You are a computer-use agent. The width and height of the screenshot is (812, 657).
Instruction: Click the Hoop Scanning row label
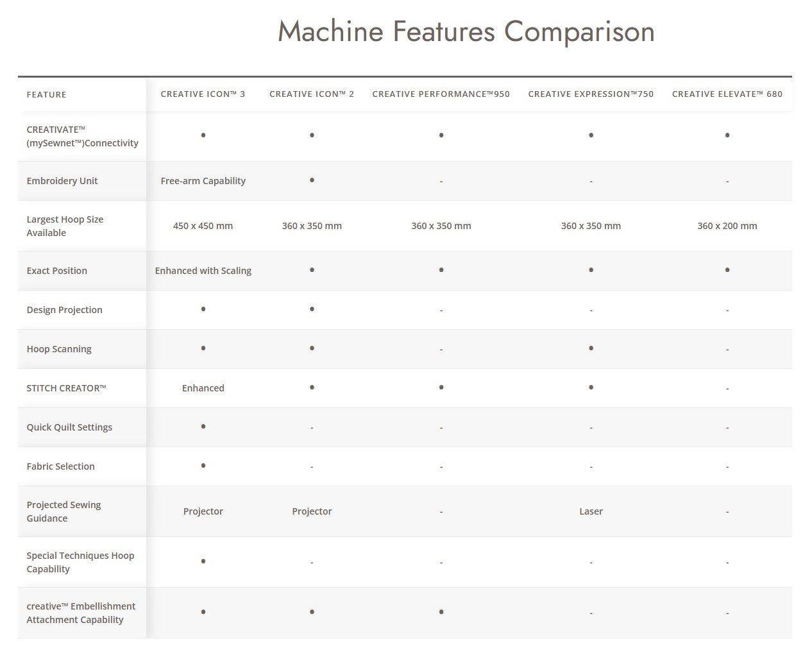click(59, 349)
